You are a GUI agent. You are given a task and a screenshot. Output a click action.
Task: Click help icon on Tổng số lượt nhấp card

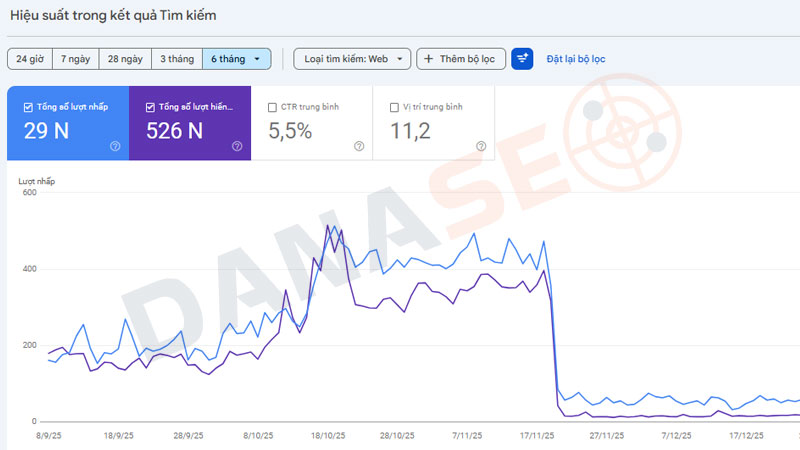[115, 146]
